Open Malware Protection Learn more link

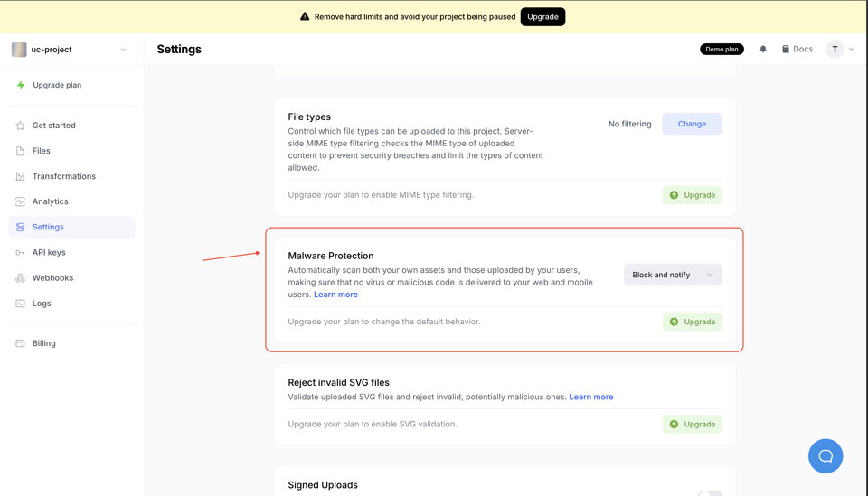(335, 295)
